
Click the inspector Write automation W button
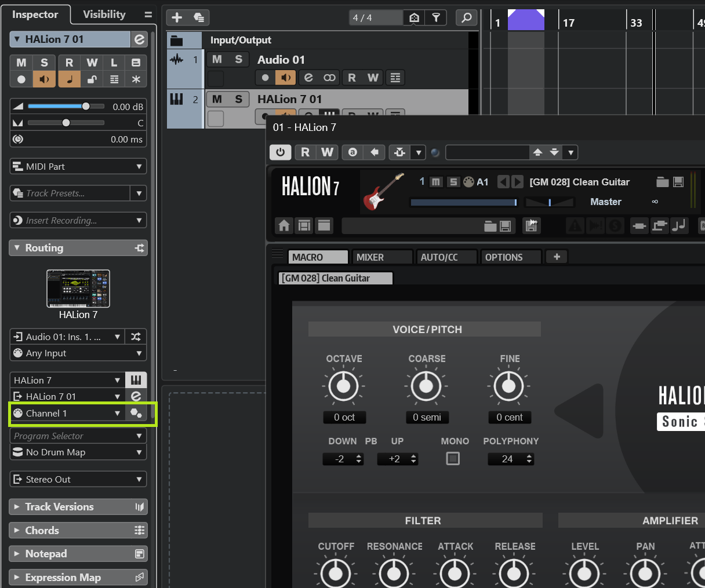coord(92,63)
